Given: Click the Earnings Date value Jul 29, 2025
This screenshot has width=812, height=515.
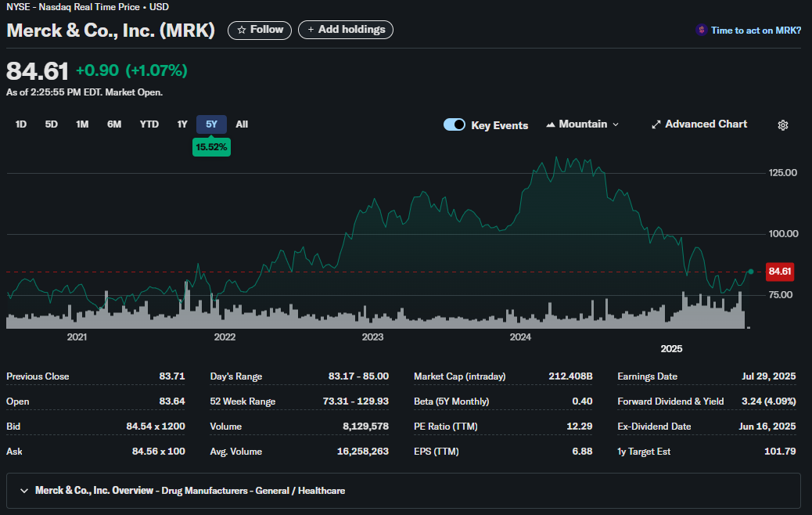Looking at the screenshot, I should tap(768, 376).
